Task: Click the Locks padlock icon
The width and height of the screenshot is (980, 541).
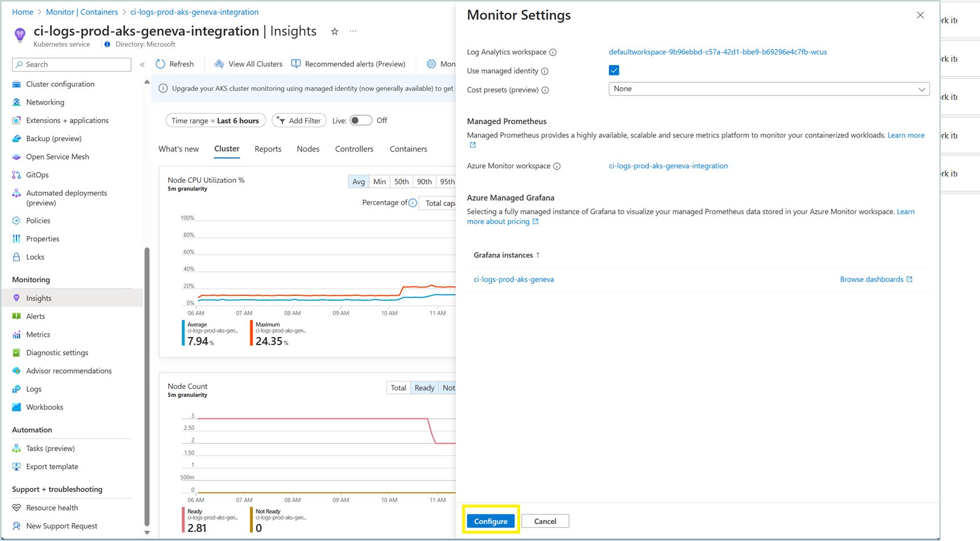Action: [16, 257]
